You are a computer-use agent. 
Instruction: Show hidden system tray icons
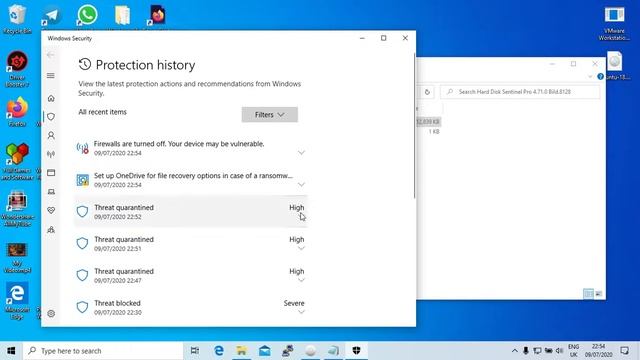(x=515, y=351)
